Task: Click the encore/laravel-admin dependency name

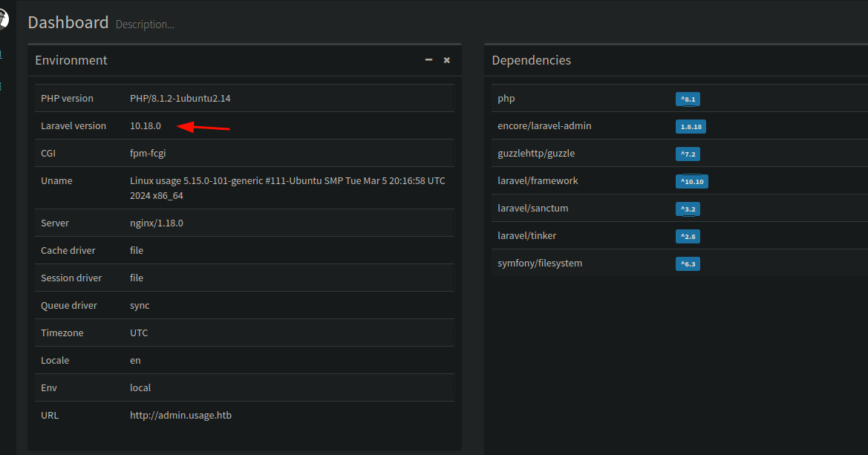Action: [x=544, y=125]
